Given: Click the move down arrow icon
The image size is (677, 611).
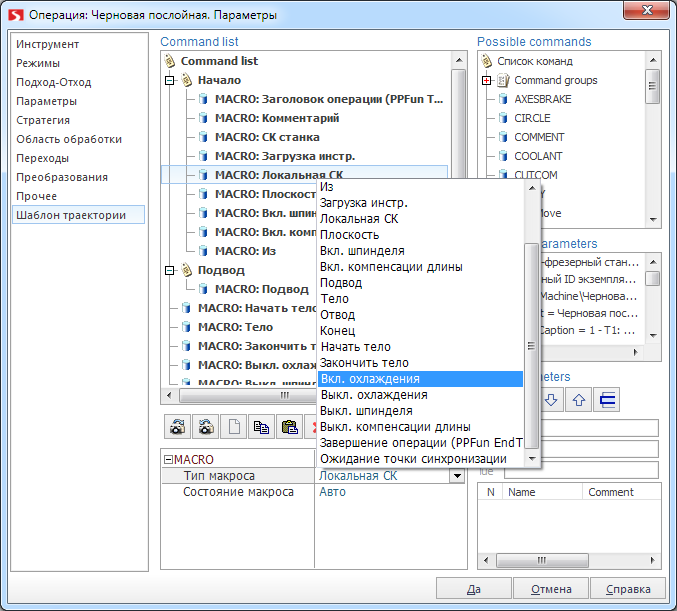Looking at the screenshot, I should click(x=551, y=400).
